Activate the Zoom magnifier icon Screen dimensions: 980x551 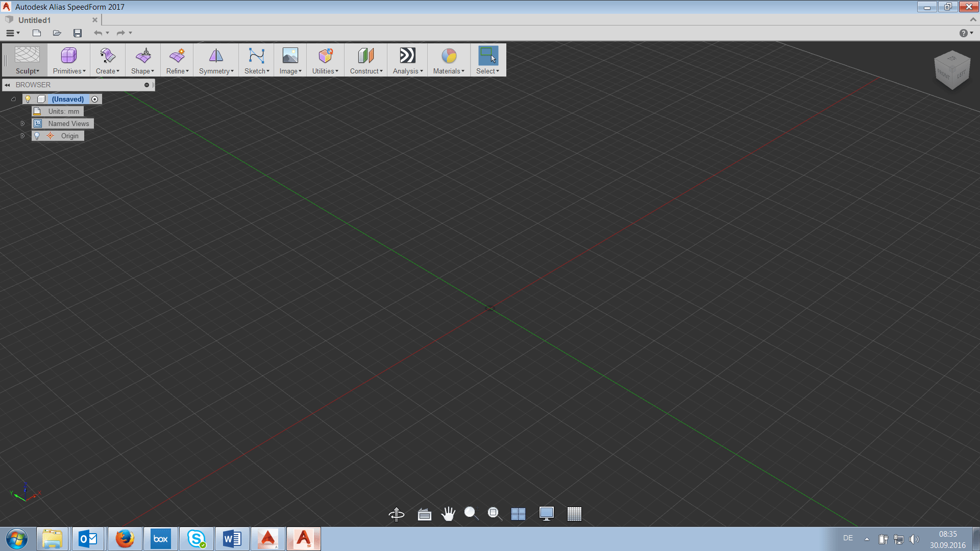(470, 514)
